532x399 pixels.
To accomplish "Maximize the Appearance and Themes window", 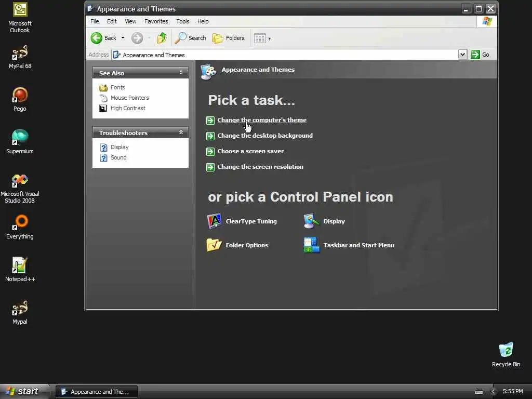I will (x=478, y=9).
